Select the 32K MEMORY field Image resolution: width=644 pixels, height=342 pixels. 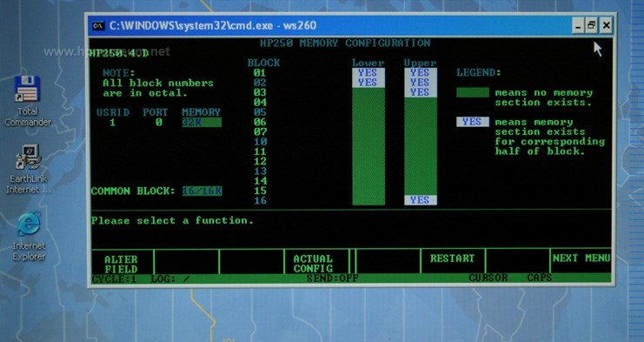coord(202,122)
